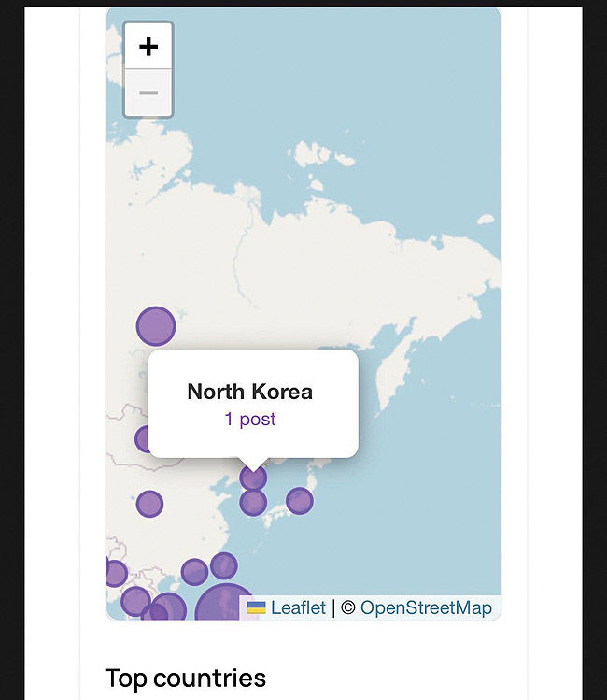Open the "1 post" link in the popup
Screen dimensions: 607x700
point(250,420)
